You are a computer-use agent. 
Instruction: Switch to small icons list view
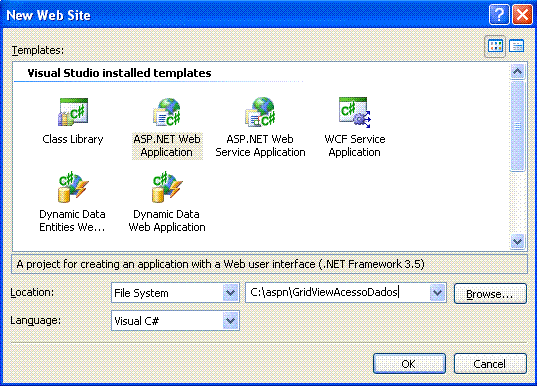click(516, 46)
